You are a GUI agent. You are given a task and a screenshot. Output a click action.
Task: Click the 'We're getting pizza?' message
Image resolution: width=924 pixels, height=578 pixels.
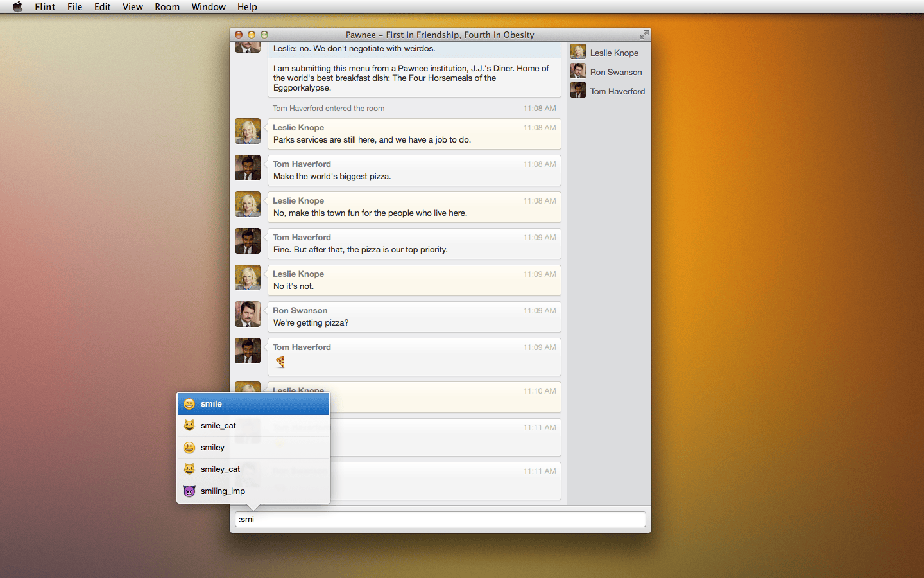coord(311,323)
